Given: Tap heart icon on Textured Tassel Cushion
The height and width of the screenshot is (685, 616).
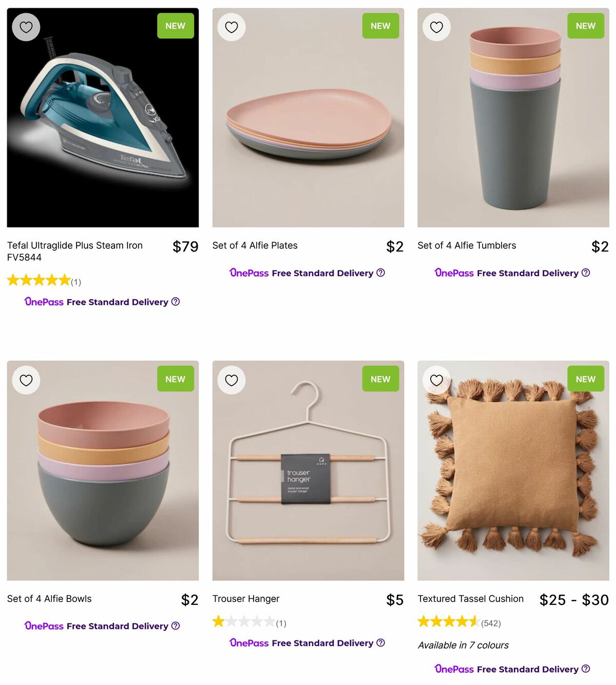Looking at the screenshot, I should tap(436, 380).
